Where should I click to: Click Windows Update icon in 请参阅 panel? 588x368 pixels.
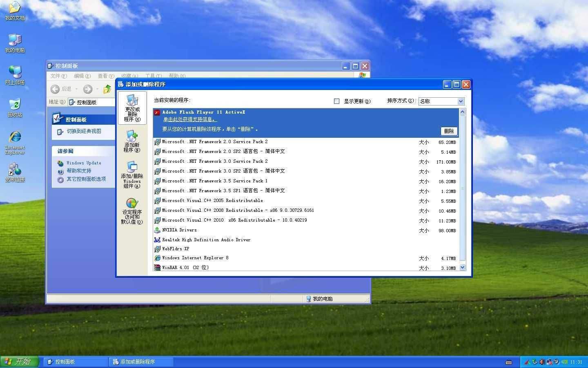[60, 163]
